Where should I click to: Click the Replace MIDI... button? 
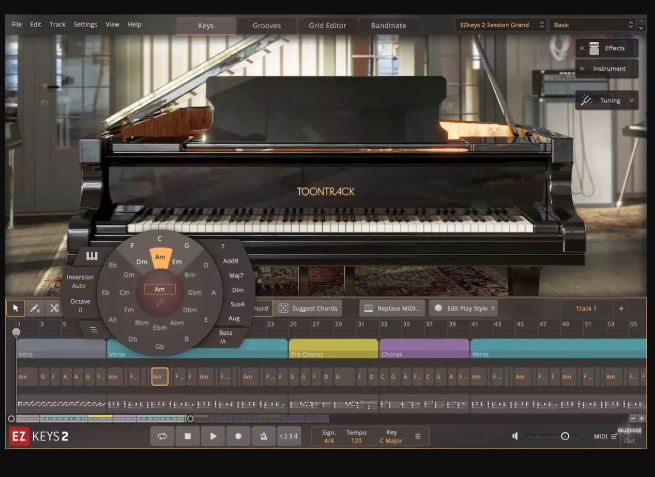click(x=392, y=308)
